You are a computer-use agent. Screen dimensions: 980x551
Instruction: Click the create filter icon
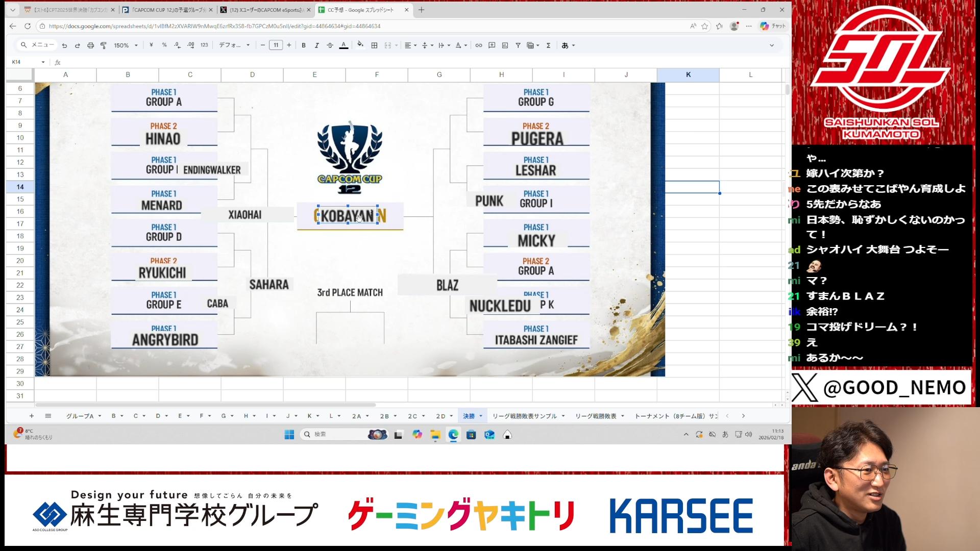pyautogui.click(x=518, y=45)
